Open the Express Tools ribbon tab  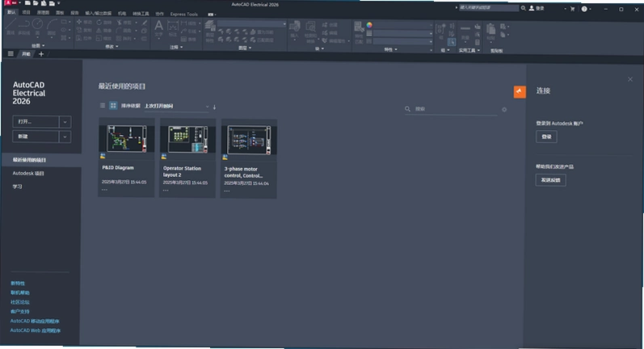pos(184,14)
